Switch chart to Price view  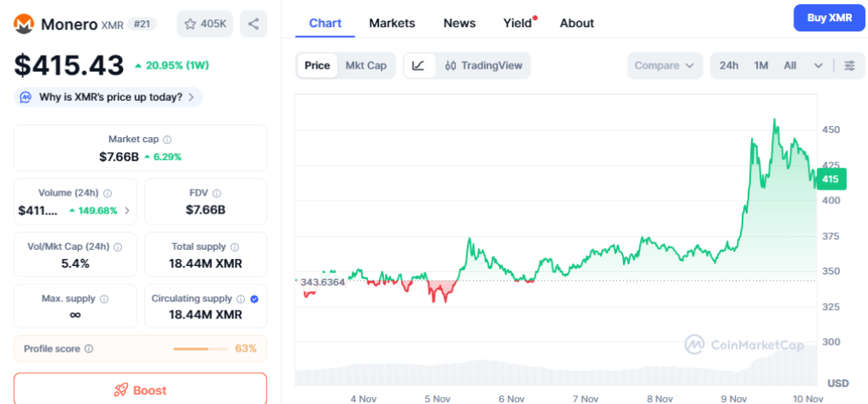pyautogui.click(x=317, y=65)
